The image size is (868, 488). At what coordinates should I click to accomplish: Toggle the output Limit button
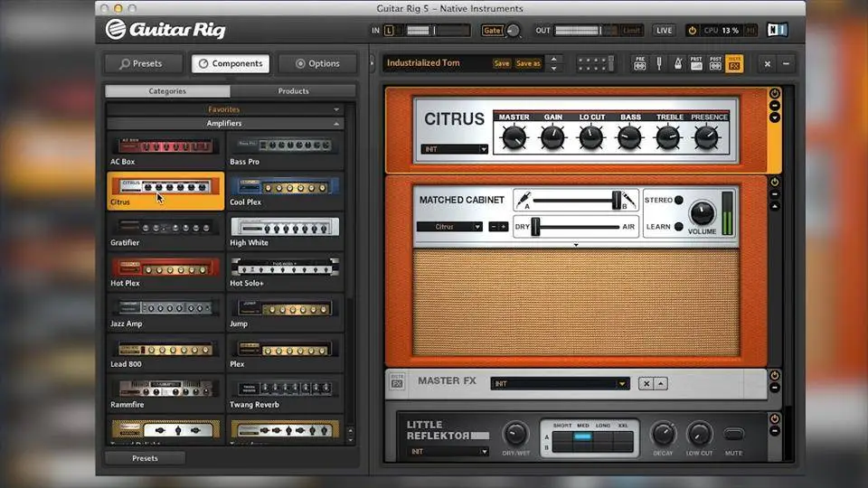(x=632, y=31)
